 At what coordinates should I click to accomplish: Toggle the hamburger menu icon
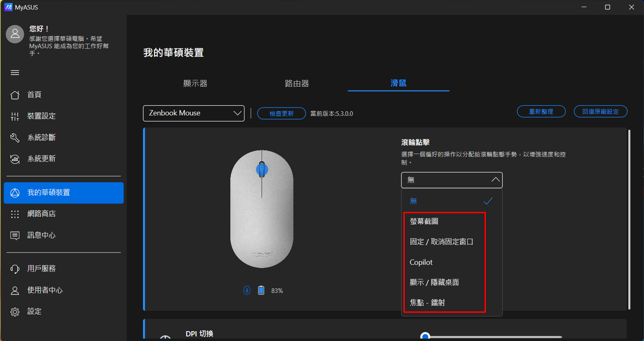click(15, 73)
